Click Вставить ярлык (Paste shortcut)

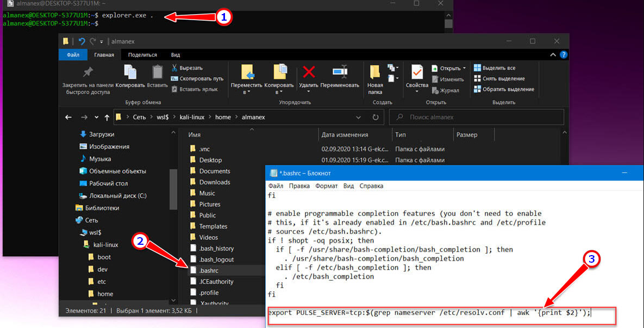(194, 89)
